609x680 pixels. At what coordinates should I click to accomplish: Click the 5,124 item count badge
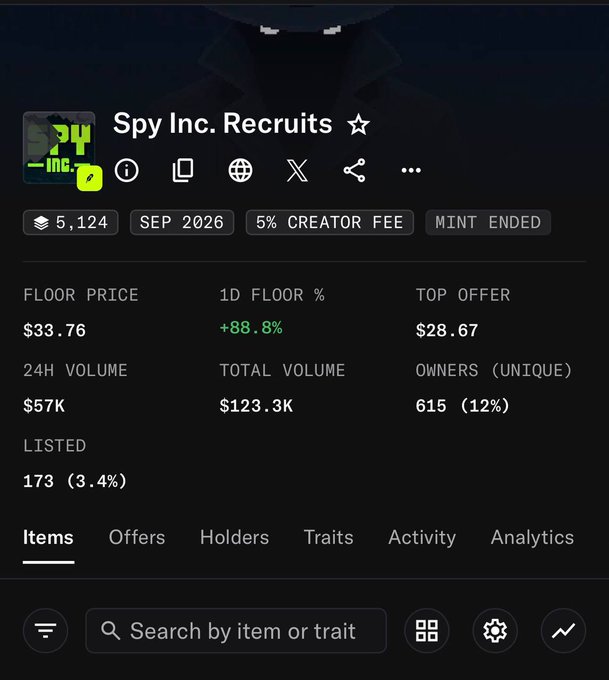click(x=71, y=222)
